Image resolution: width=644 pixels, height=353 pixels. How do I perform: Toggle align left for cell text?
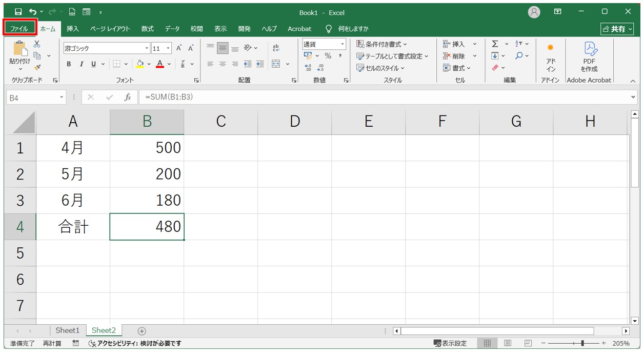tap(210, 64)
